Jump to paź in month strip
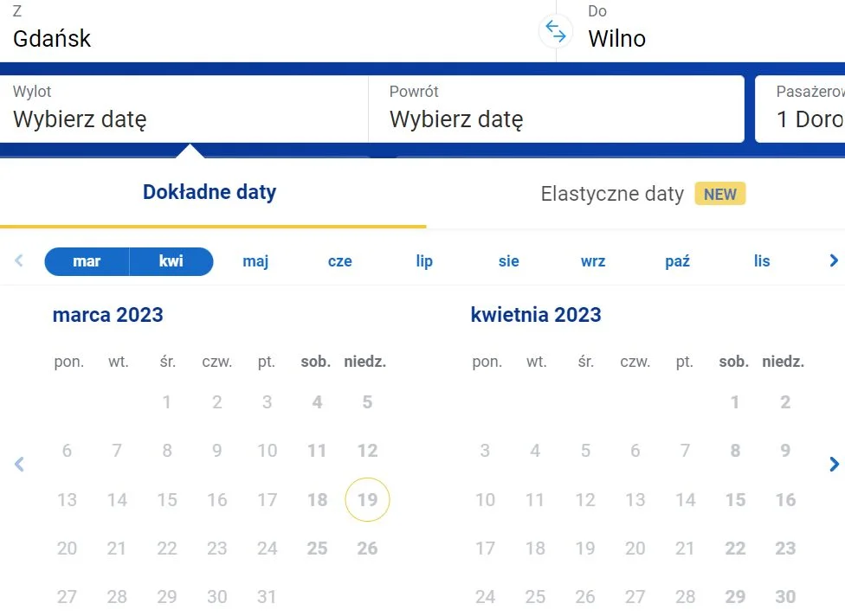The image size is (845, 616). point(677,261)
